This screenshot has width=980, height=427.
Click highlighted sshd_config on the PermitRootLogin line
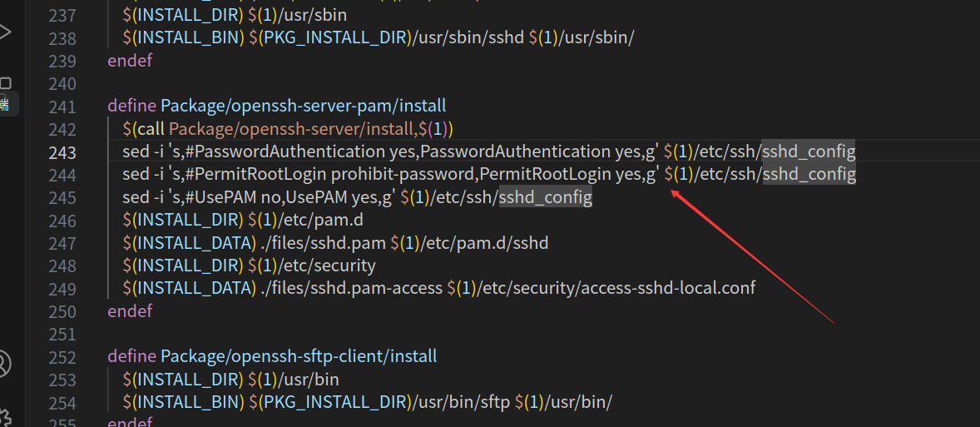pos(809,175)
